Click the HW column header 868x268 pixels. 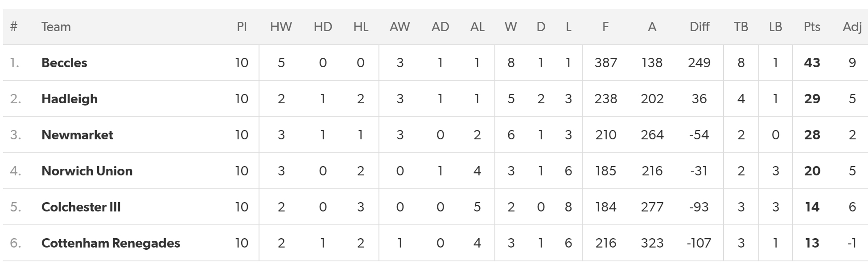tap(281, 27)
